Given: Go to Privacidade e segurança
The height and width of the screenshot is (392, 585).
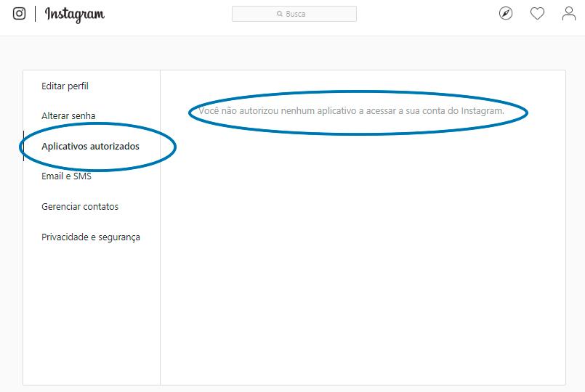Looking at the screenshot, I should (x=91, y=237).
